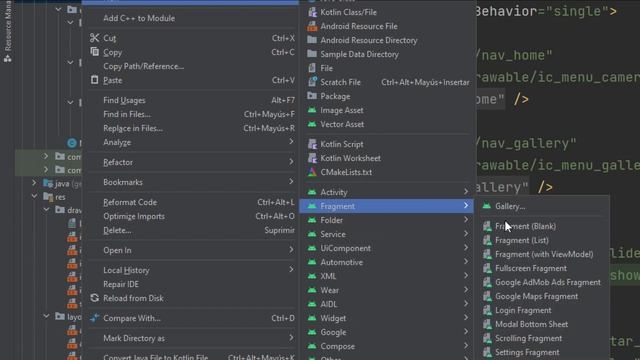This screenshot has width=640, height=360.
Task: Click the Gallery android icon
Action: coord(487,206)
